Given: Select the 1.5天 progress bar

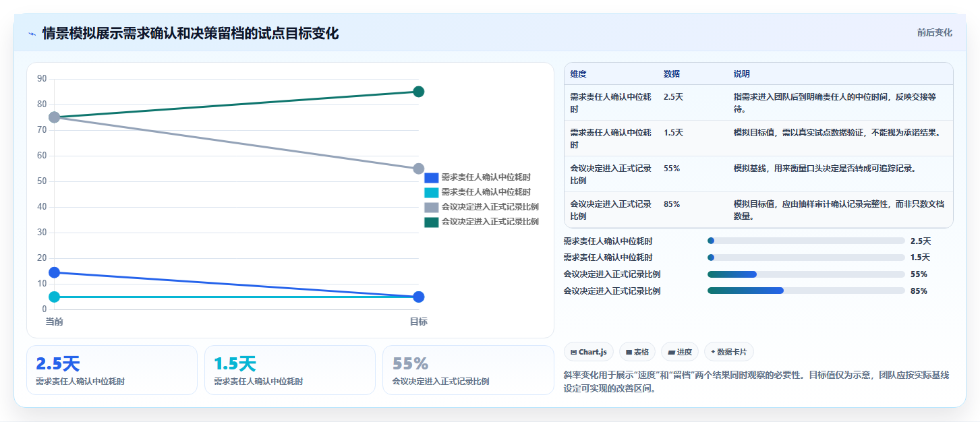Looking at the screenshot, I should 806,258.
